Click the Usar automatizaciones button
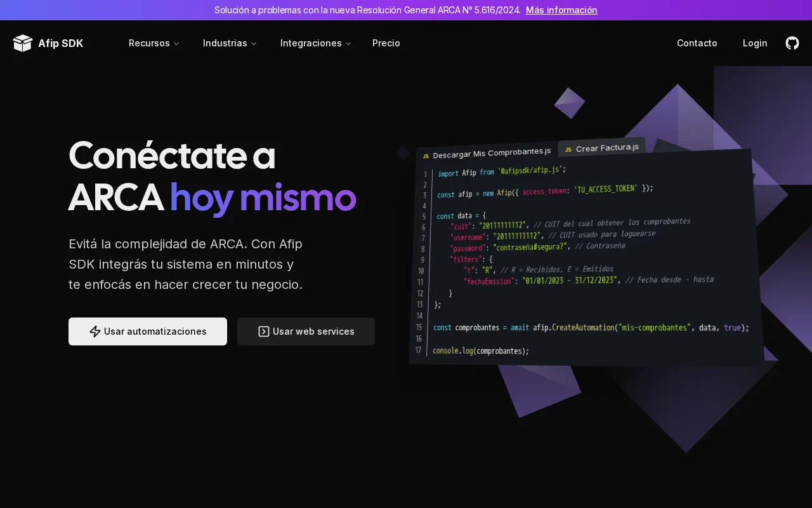 tap(148, 331)
